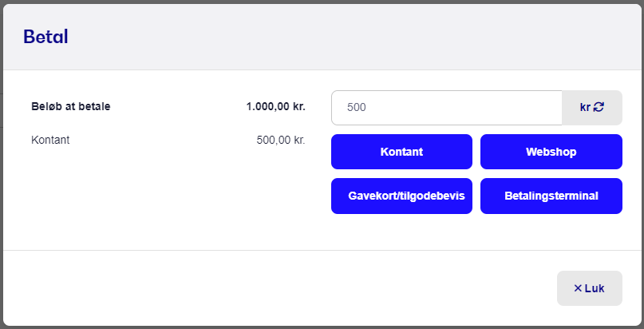Click the kr text in currency addon
The height and width of the screenshot is (329, 644).
tap(585, 108)
